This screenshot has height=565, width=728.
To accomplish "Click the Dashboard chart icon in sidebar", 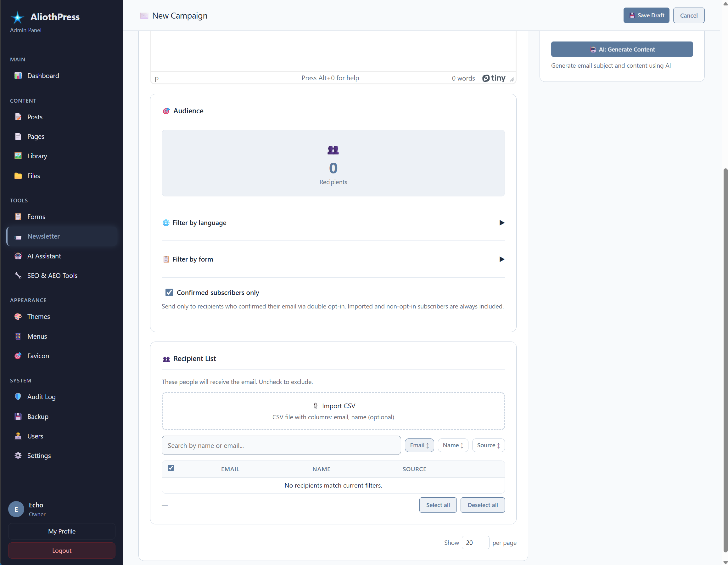I will click(x=18, y=76).
